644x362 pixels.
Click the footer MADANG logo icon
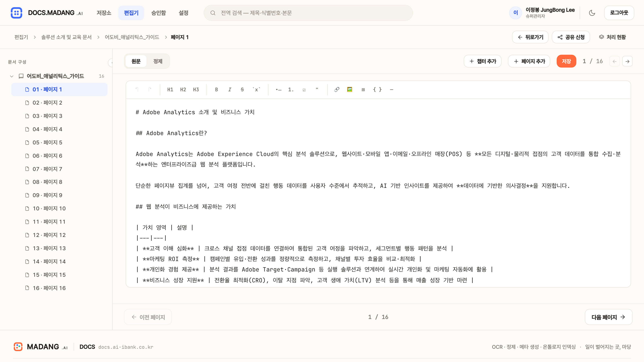[18, 347]
